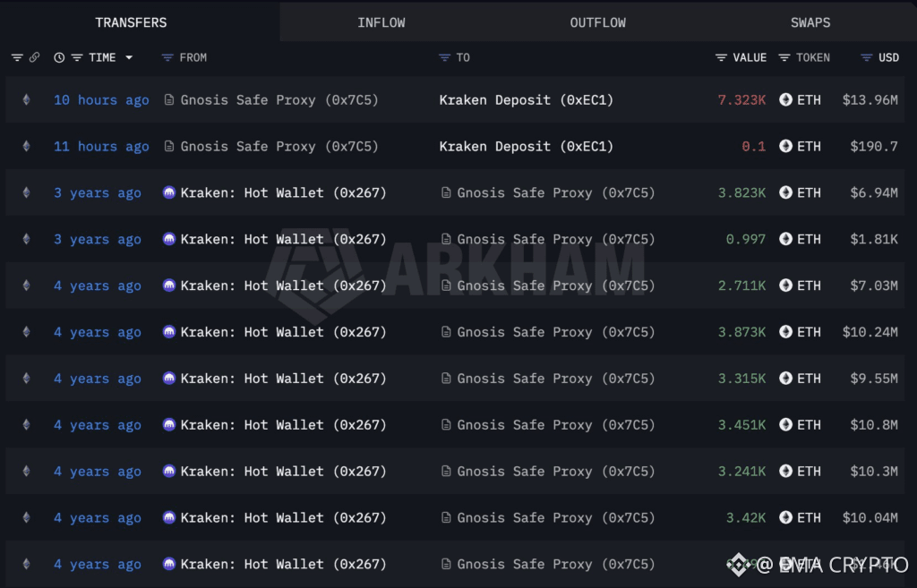The width and height of the screenshot is (917, 588).
Task: Open the TOKEN column filter
Action: (x=784, y=57)
